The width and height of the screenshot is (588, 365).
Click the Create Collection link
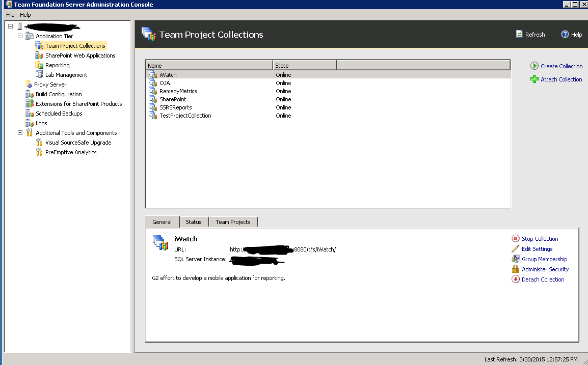click(562, 66)
